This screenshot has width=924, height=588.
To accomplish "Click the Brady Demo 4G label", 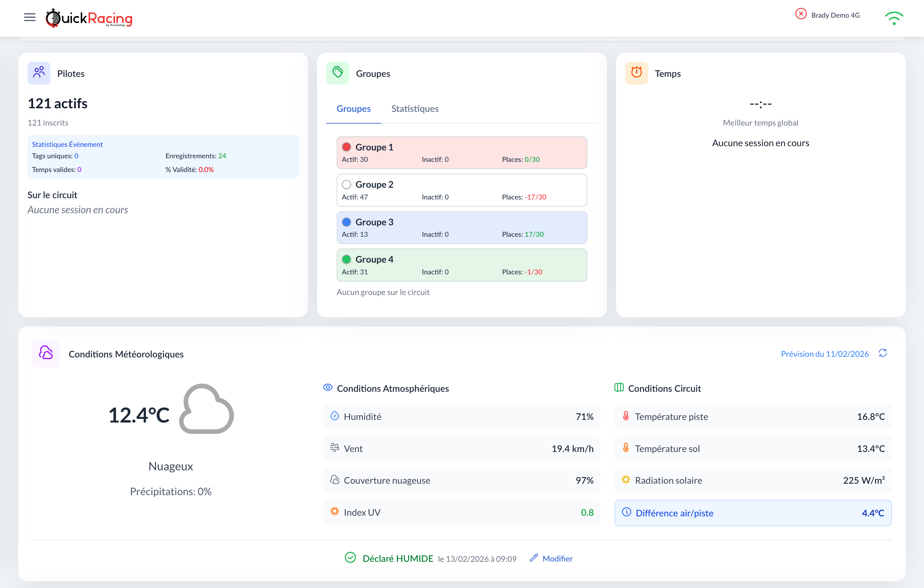I will 835,15.
